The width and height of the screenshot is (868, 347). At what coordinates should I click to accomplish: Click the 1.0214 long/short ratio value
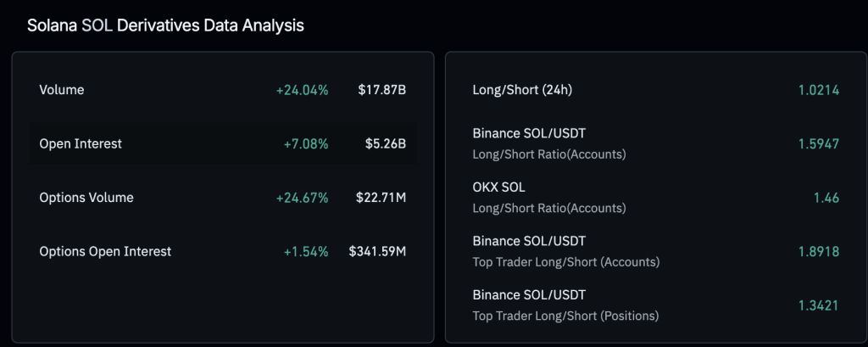click(818, 90)
